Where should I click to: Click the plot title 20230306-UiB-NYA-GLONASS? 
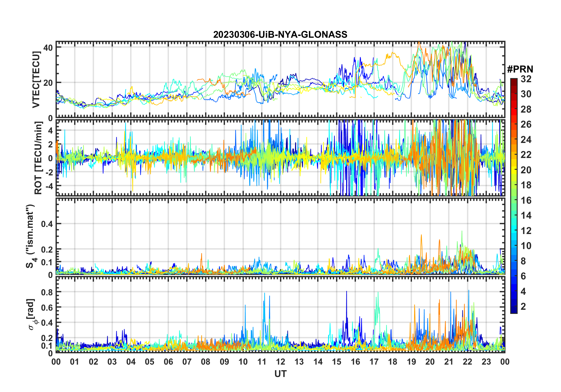pyautogui.click(x=280, y=35)
